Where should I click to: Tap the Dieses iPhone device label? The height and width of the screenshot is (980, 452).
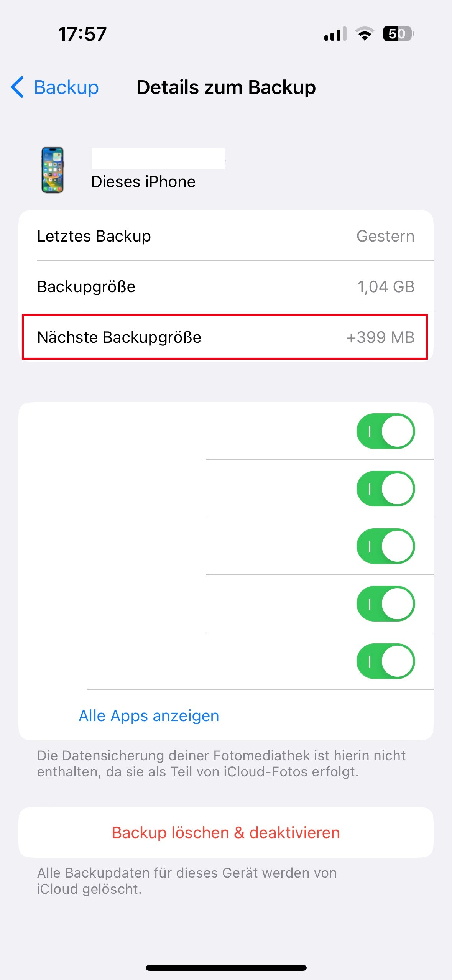pos(143,182)
